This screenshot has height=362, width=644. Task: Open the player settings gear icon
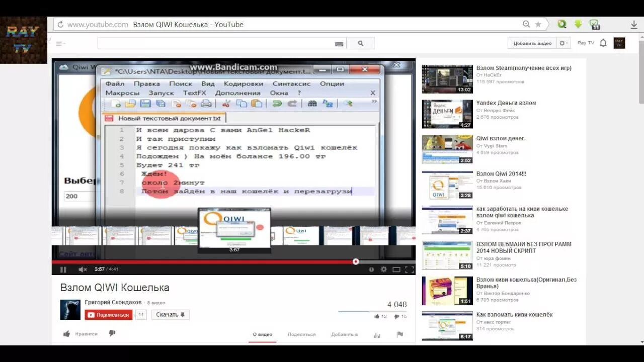pos(384,269)
